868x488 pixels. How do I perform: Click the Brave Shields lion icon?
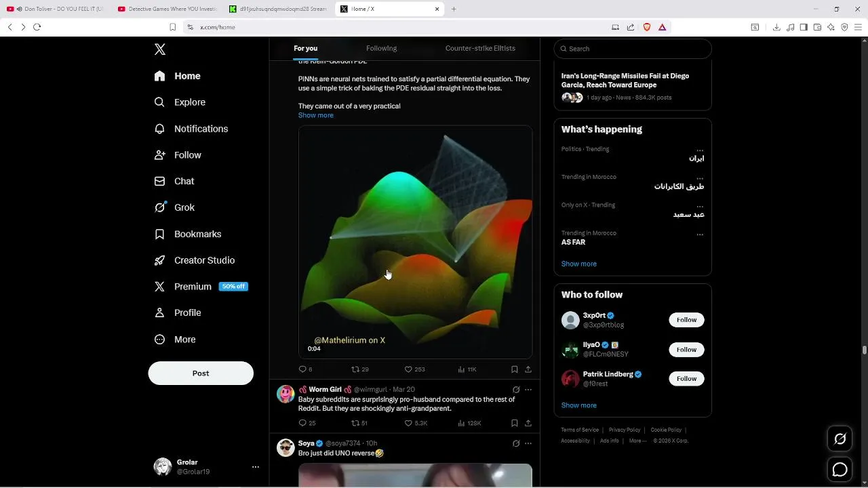point(647,27)
